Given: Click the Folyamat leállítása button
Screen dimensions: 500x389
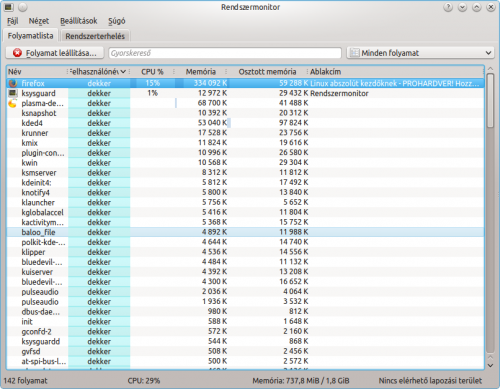Looking at the screenshot, I should click(56, 53).
